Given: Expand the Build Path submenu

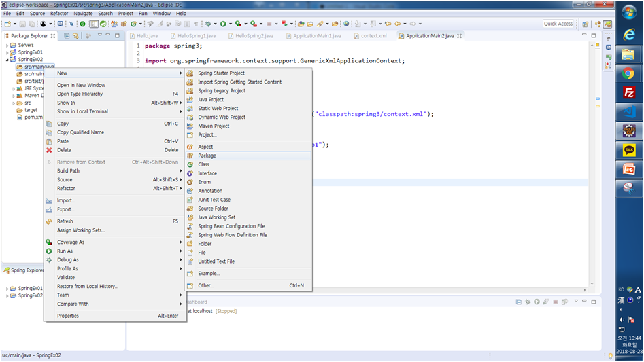Looking at the screenshot, I should [181, 171].
